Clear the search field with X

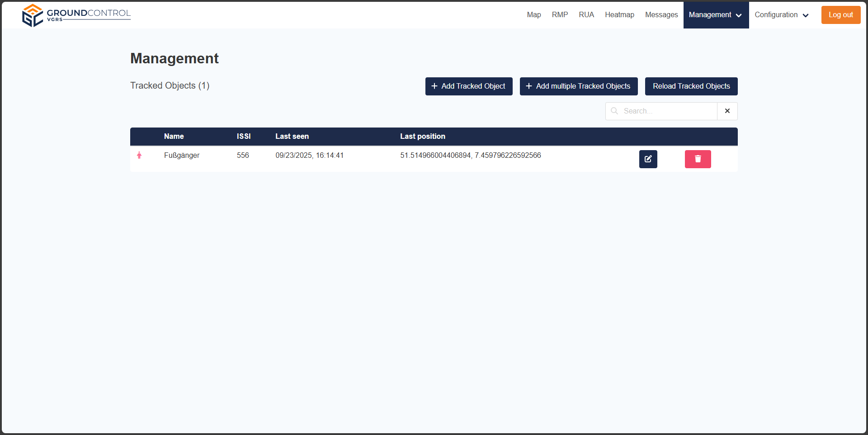(727, 111)
